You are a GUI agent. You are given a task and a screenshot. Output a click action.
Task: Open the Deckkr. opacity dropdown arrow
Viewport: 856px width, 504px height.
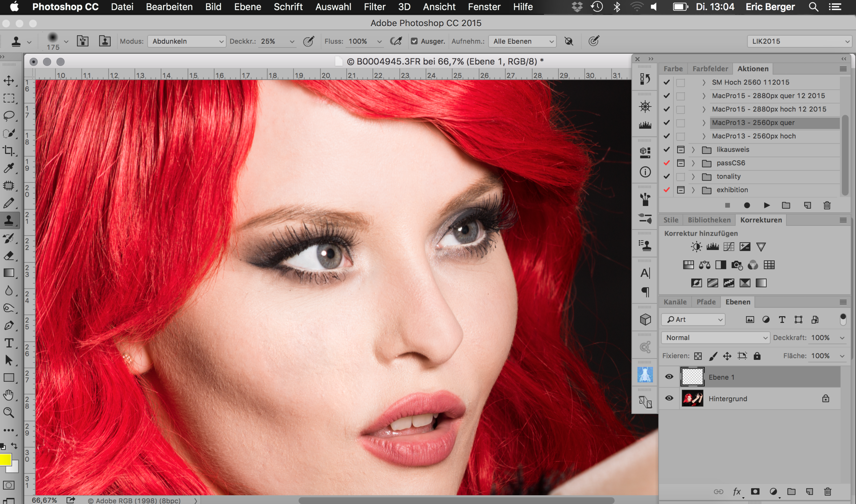(292, 42)
